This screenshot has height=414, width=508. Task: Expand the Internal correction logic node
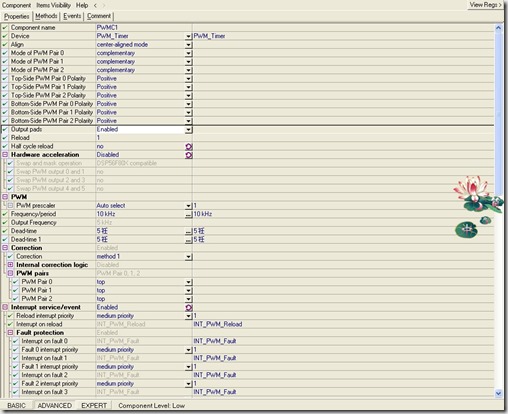pyautogui.click(x=10, y=265)
